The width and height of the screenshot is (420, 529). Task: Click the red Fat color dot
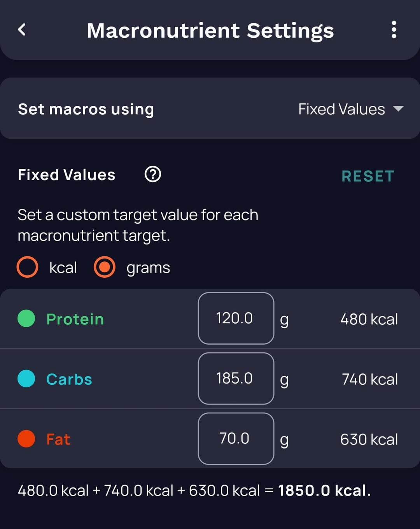tap(26, 439)
